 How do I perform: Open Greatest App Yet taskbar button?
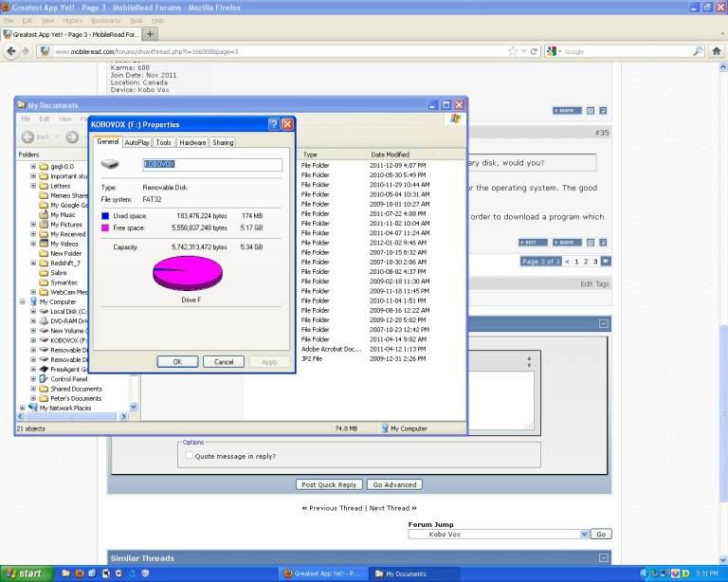[x=322, y=573]
